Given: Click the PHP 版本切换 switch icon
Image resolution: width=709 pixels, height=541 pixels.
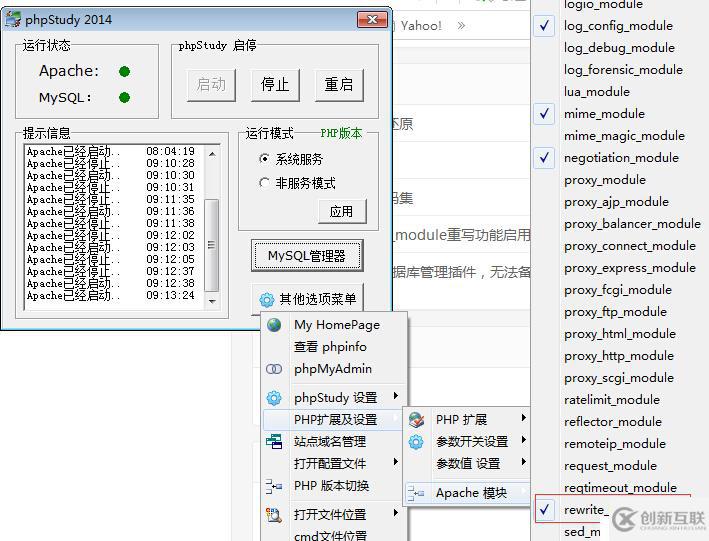Looking at the screenshot, I should [x=274, y=486].
